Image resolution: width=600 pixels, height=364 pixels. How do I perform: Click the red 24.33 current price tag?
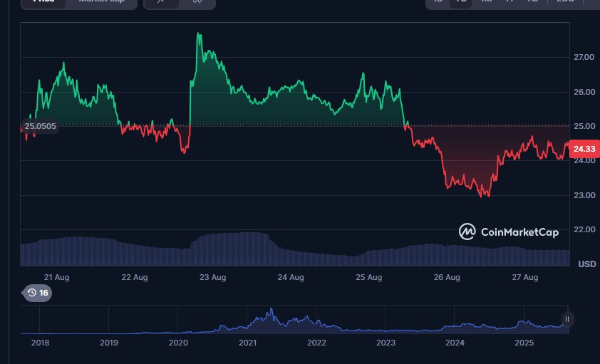pos(584,149)
